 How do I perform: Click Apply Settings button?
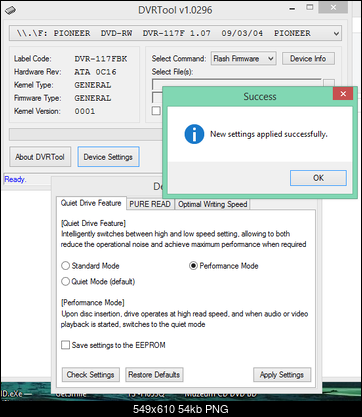(x=282, y=375)
